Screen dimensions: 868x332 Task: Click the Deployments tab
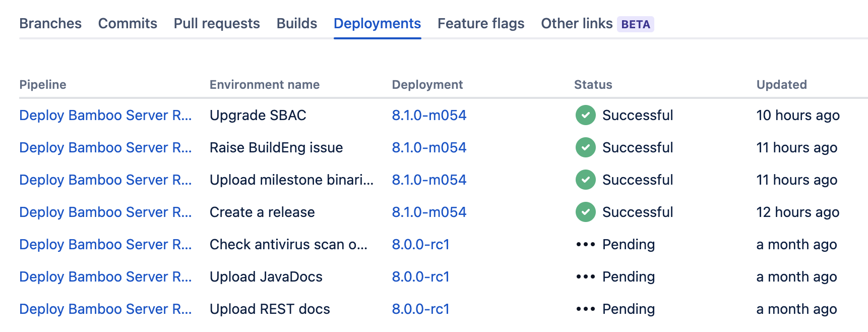(x=378, y=24)
